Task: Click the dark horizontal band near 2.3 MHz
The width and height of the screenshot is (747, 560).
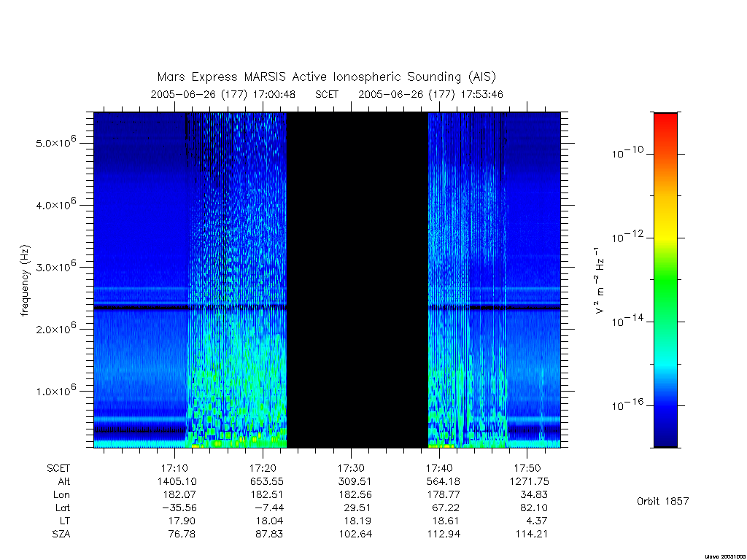Action: click(327, 308)
